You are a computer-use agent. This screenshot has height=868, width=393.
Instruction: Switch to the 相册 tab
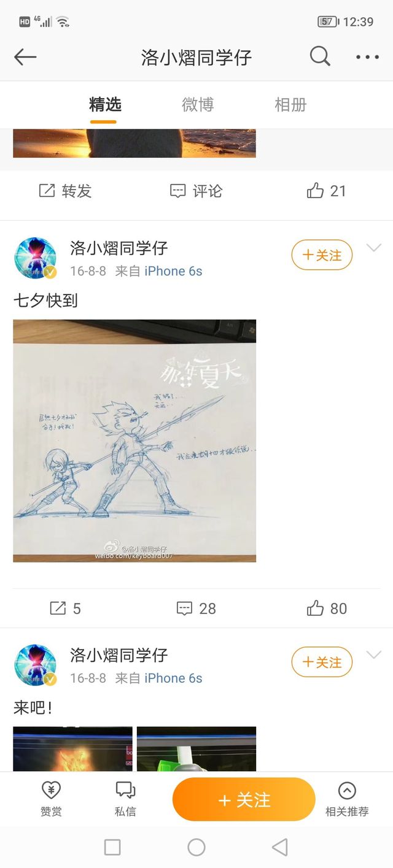[290, 104]
